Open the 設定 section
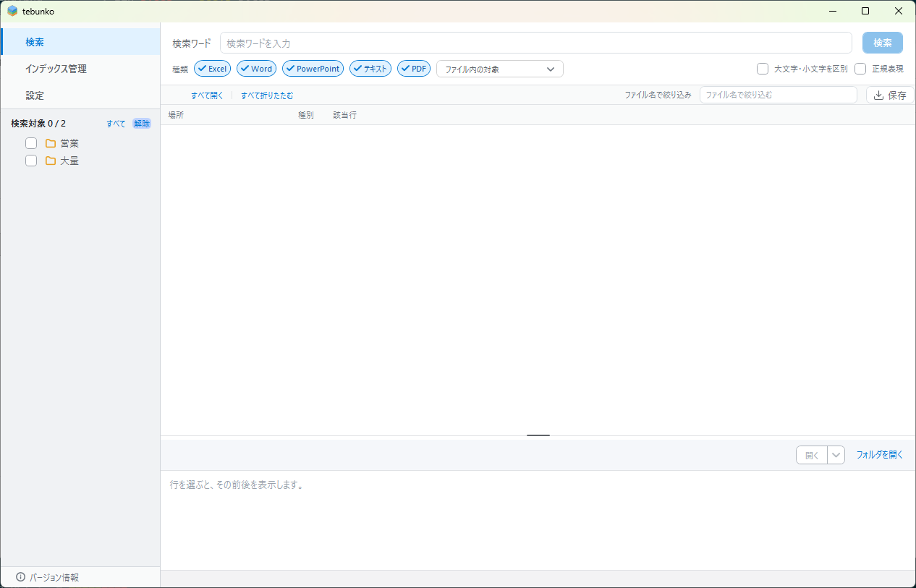 pos(80,95)
